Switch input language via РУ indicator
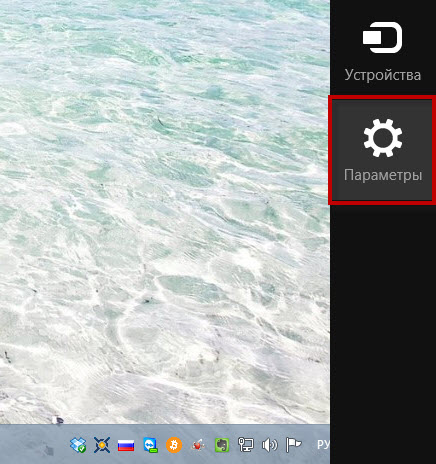The image size is (436, 464). [x=323, y=444]
